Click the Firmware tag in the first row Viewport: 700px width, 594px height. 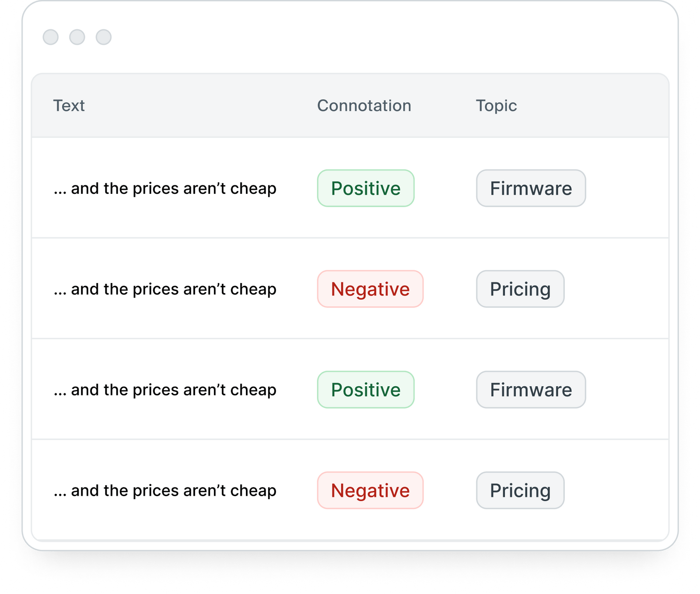point(531,189)
